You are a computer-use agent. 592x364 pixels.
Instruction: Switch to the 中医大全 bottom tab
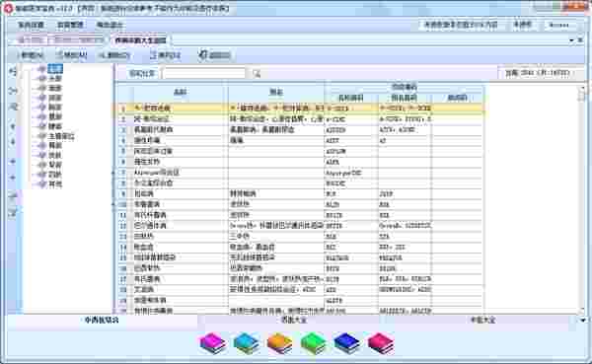point(482,321)
